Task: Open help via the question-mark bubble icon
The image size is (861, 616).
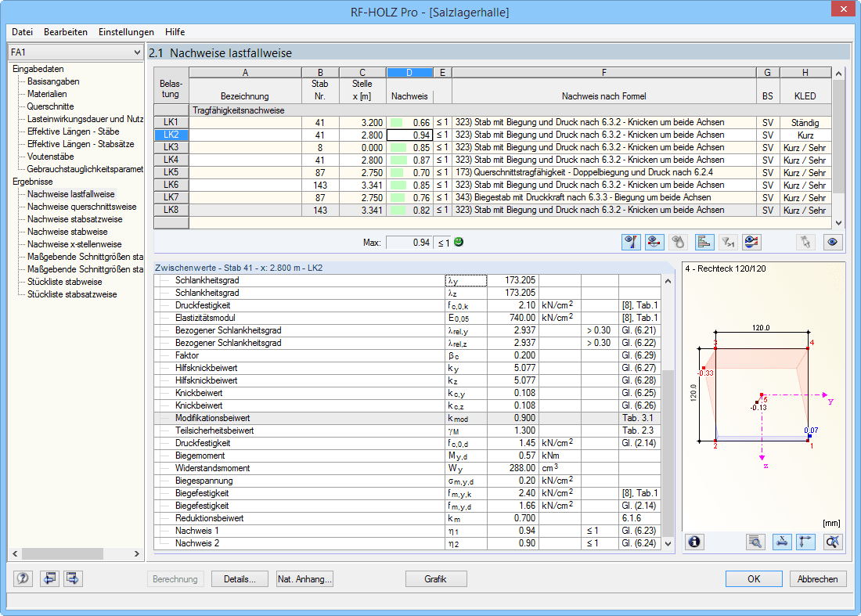Action: tap(23, 578)
